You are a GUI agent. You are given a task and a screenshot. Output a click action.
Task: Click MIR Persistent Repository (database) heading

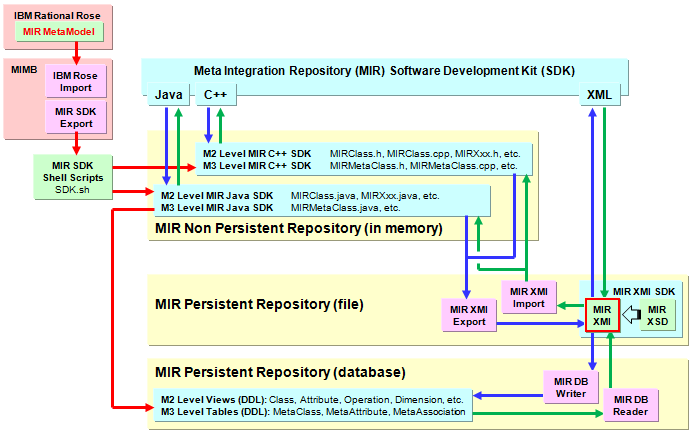[x=280, y=372]
